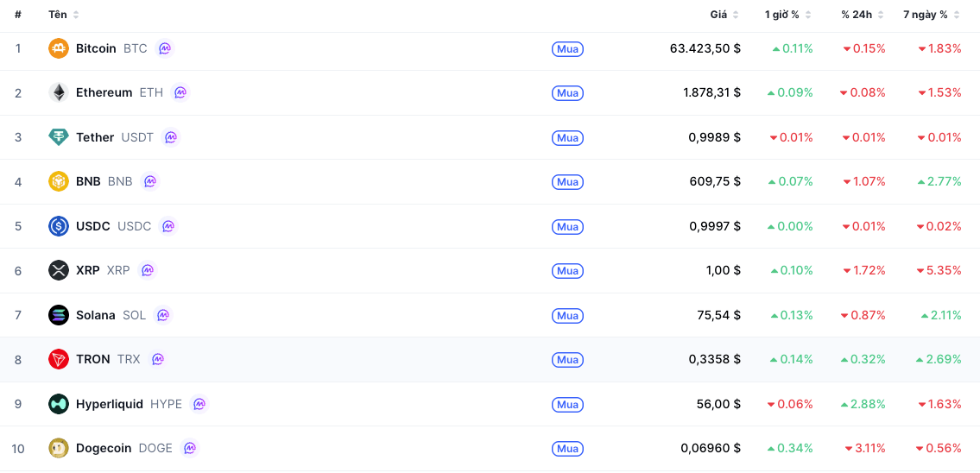980x473 pixels.
Task: Click the Mua button for Hyperliquid
Action: coord(567,404)
